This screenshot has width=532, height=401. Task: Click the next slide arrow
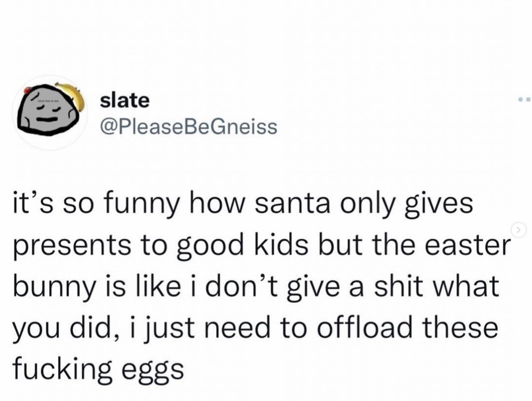coord(519,231)
